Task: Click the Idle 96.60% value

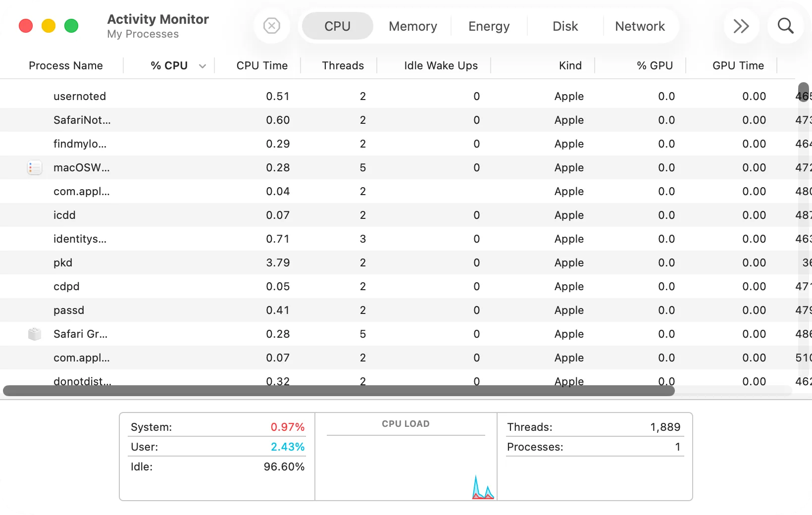Action: coord(284,466)
